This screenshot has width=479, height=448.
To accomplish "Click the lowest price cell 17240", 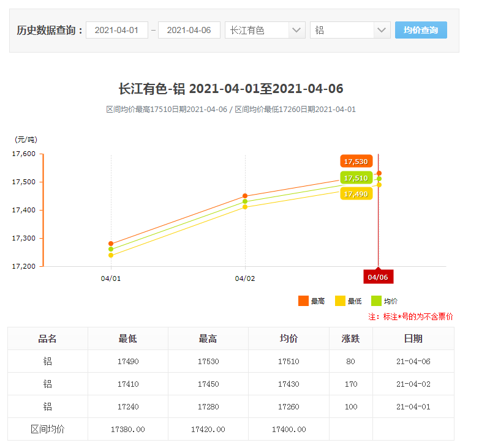I will point(128,406).
